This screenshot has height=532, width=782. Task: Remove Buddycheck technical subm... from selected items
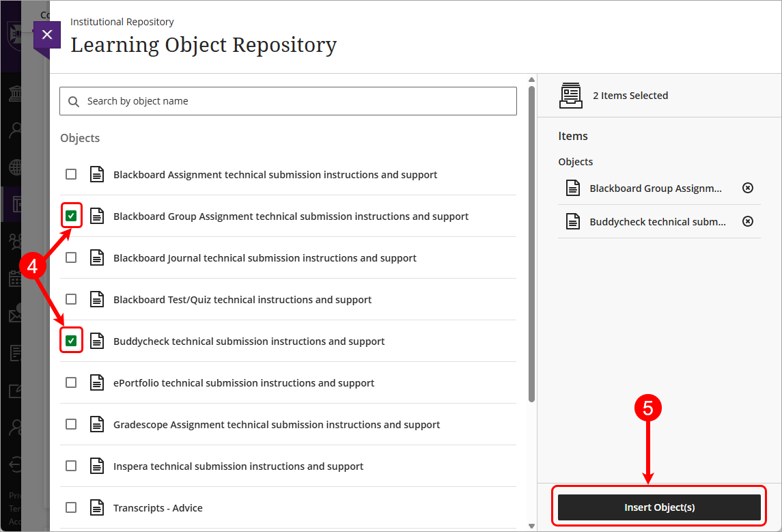coord(748,221)
